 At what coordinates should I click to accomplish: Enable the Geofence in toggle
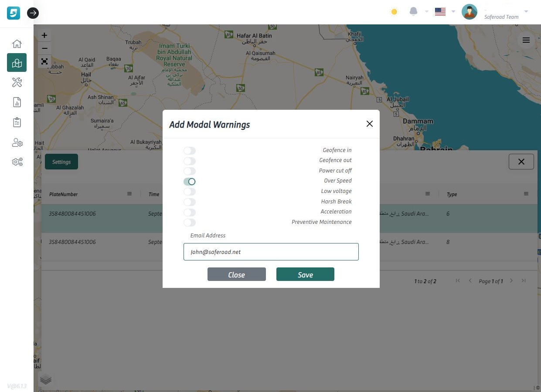click(190, 151)
